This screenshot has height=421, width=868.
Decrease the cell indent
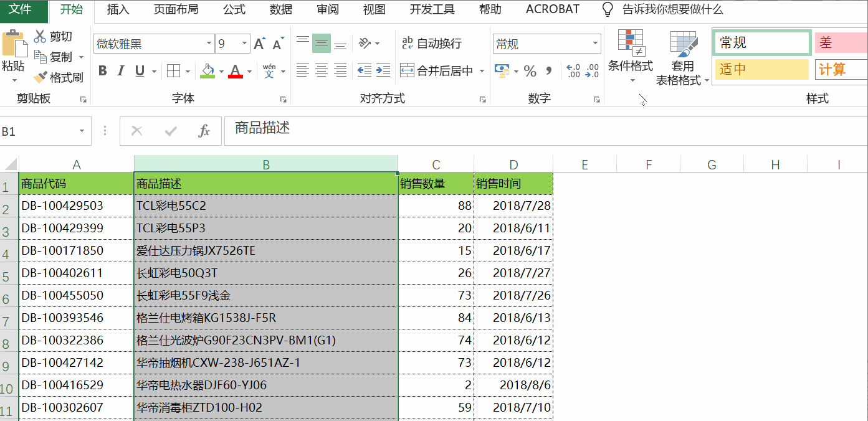365,70
